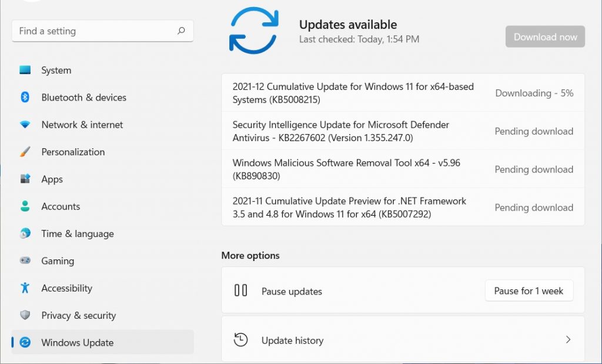
Task: Click the Bluetooth & devices icon
Action: pos(25,98)
